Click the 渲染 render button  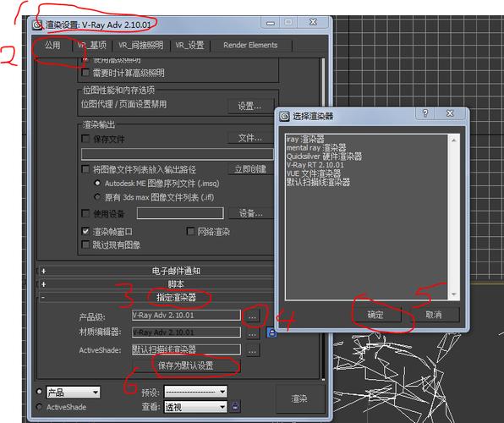(x=299, y=398)
